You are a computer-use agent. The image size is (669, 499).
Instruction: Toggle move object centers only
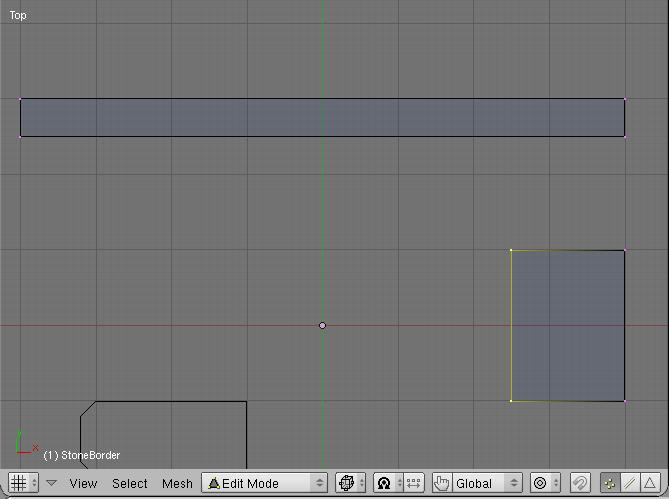[413, 483]
